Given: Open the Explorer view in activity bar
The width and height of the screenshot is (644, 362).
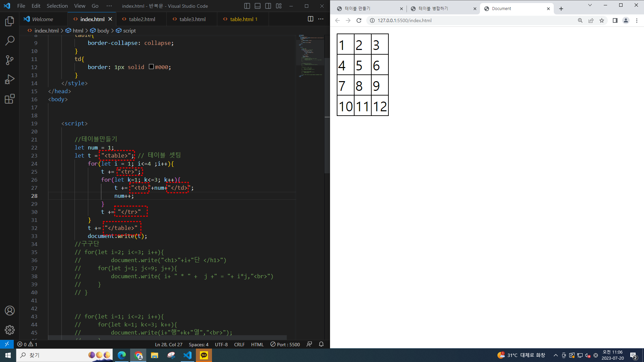Looking at the screenshot, I should [x=10, y=21].
